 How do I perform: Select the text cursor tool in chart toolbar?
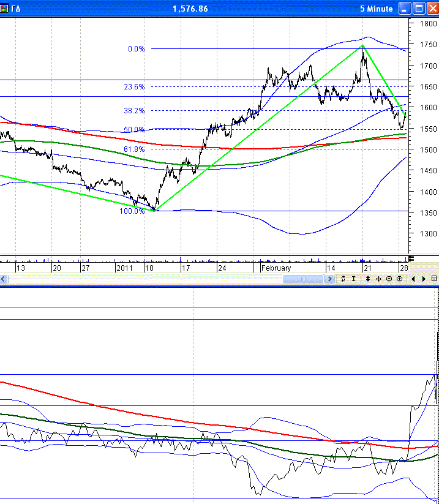(353, 279)
